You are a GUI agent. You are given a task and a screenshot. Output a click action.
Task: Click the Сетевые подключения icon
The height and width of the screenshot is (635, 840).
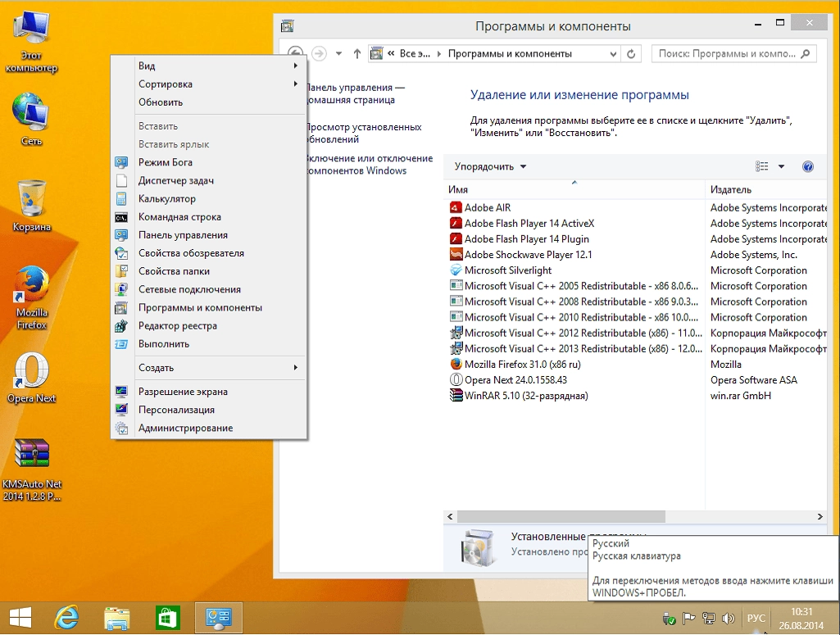(121, 289)
